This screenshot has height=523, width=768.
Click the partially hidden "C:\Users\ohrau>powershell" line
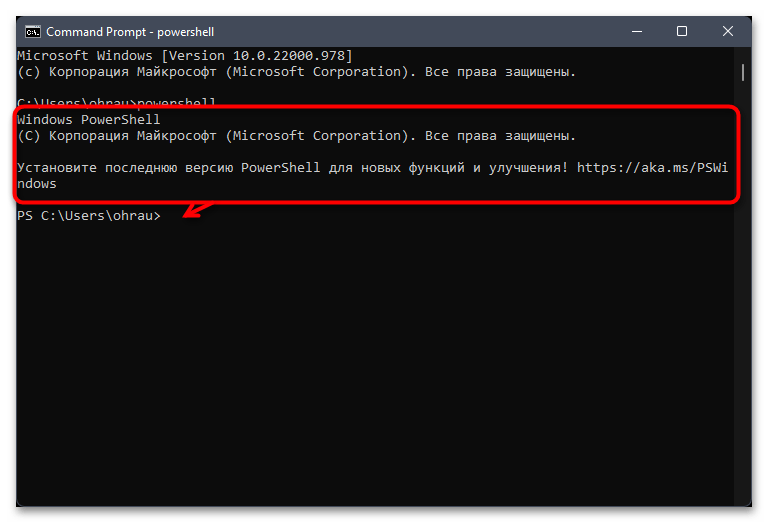pos(116,102)
